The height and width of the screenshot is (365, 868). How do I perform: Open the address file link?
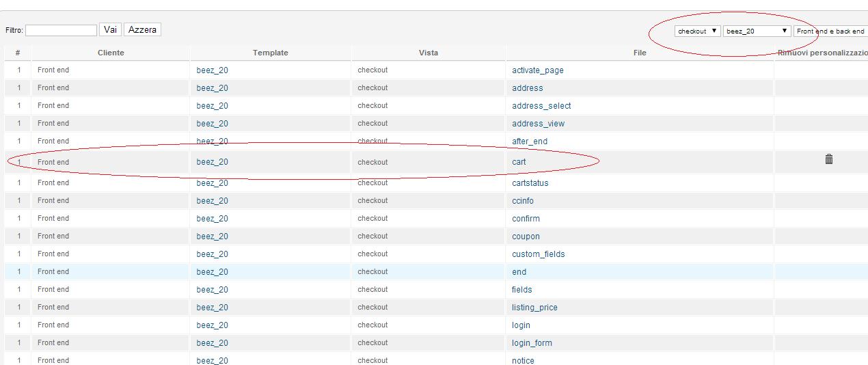tap(528, 88)
